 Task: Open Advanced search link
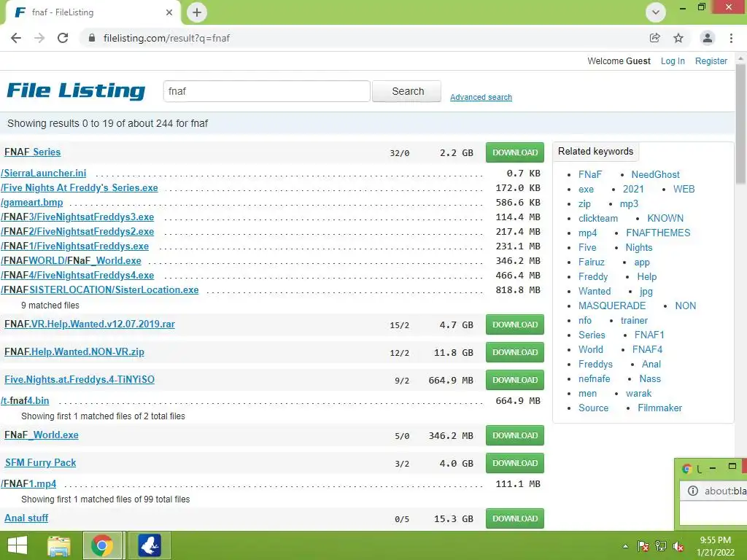481,97
